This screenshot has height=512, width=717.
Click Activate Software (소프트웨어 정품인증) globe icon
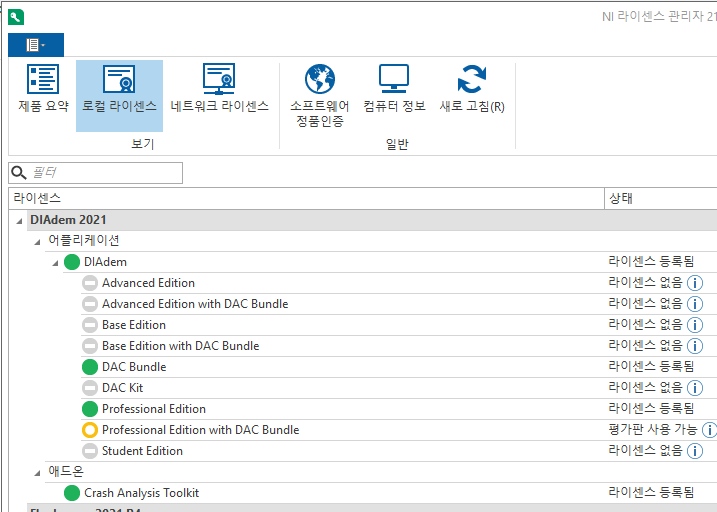pyautogui.click(x=320, y=79)
